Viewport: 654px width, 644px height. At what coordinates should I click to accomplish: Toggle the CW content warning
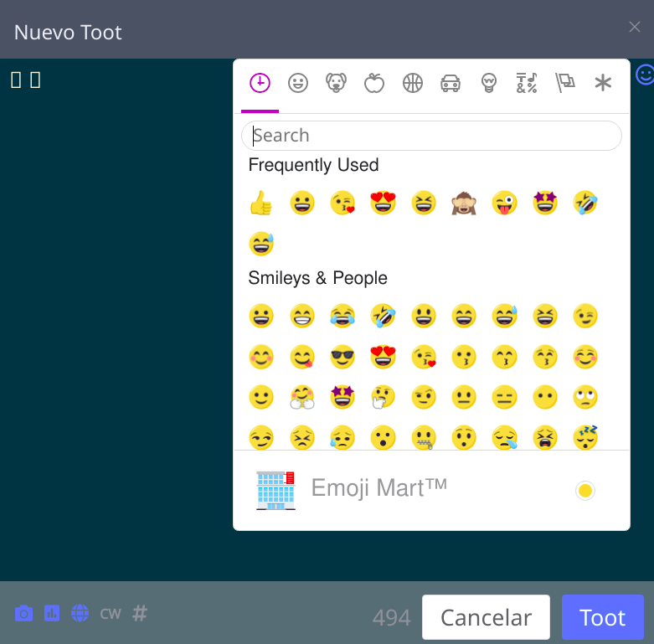pos(111,614)
